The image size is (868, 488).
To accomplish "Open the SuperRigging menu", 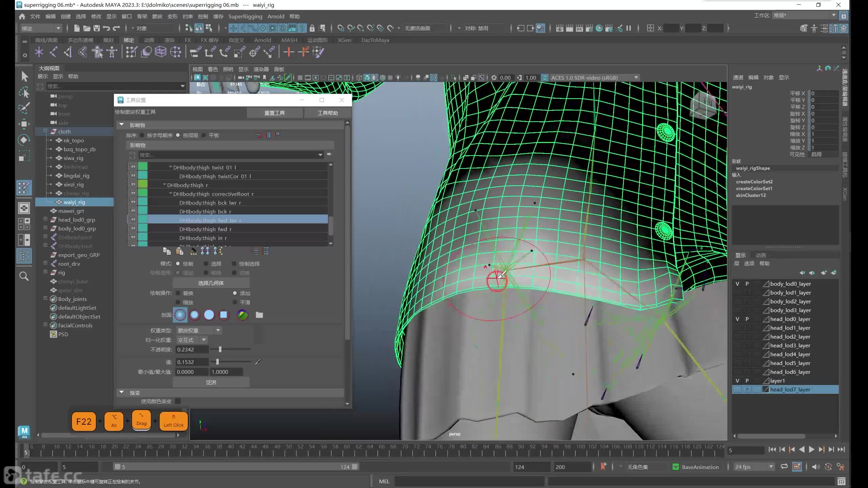I will coord(245,16).
